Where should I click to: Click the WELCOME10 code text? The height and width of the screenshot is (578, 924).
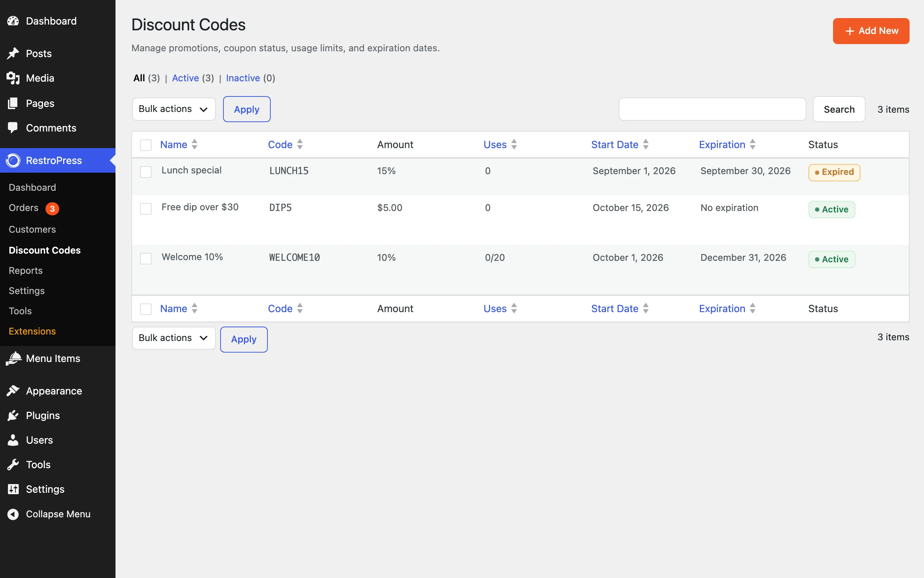(295, 258)
